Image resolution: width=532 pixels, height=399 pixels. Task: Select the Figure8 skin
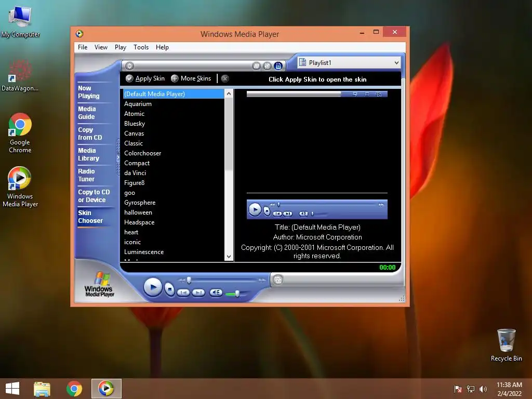point(174,182)
